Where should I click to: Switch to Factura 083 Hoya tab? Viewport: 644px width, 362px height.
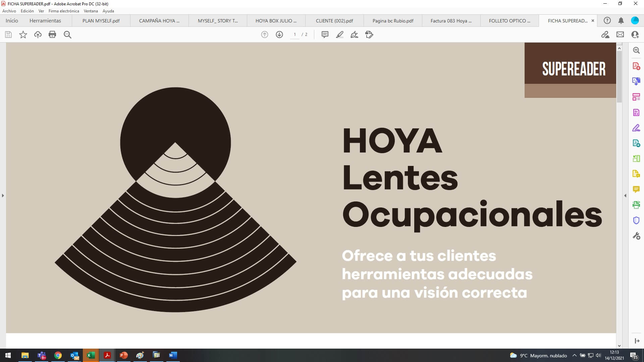coord(451,21)
